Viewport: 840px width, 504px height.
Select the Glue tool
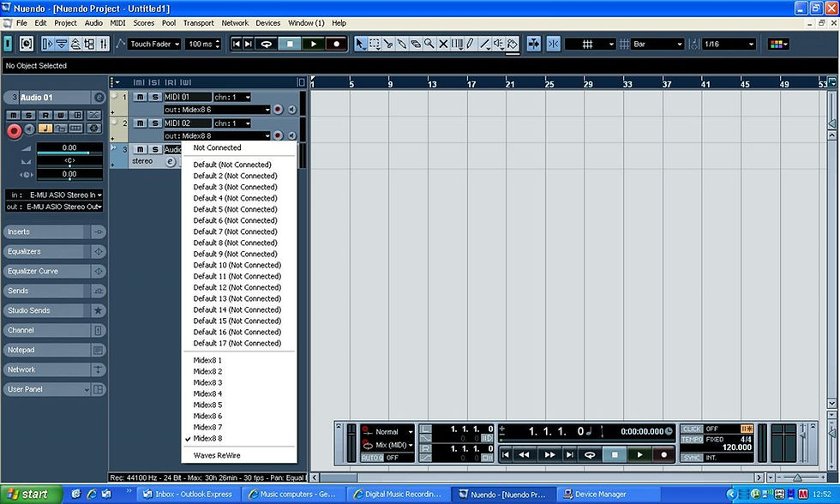(402, 44)
